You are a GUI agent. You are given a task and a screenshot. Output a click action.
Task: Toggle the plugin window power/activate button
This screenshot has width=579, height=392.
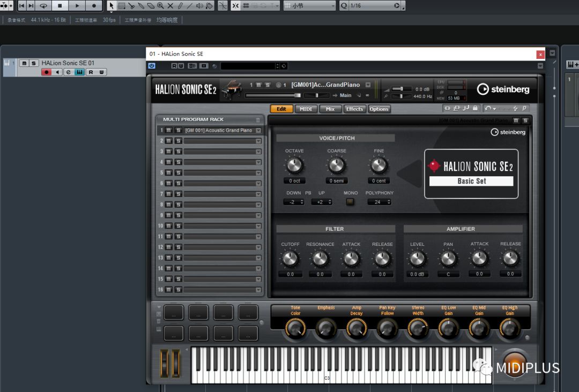152,66
